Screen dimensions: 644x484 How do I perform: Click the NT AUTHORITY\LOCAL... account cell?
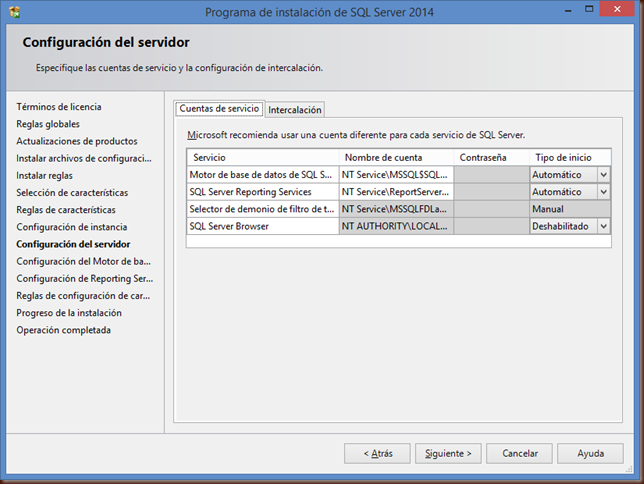click(396, 226)
